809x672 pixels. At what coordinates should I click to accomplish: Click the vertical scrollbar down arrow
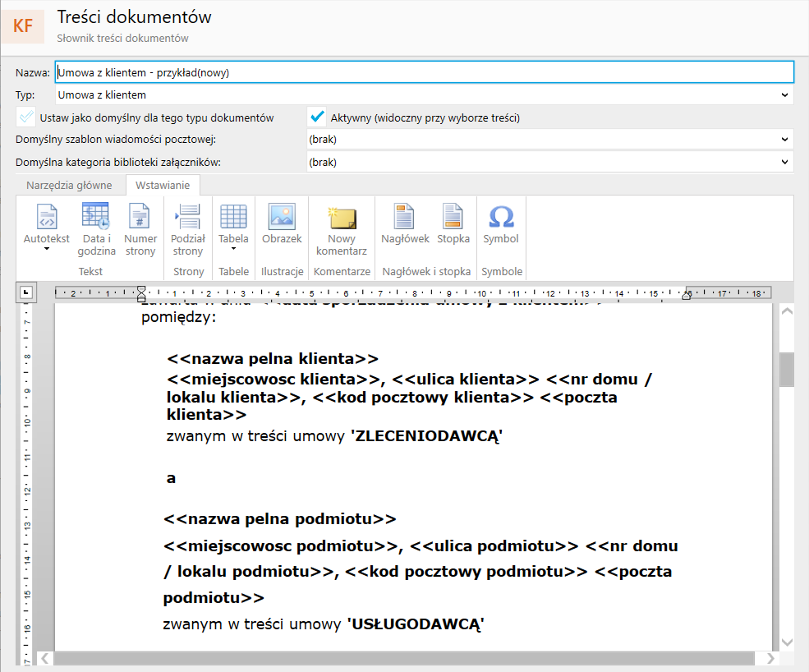click(787, 642)
